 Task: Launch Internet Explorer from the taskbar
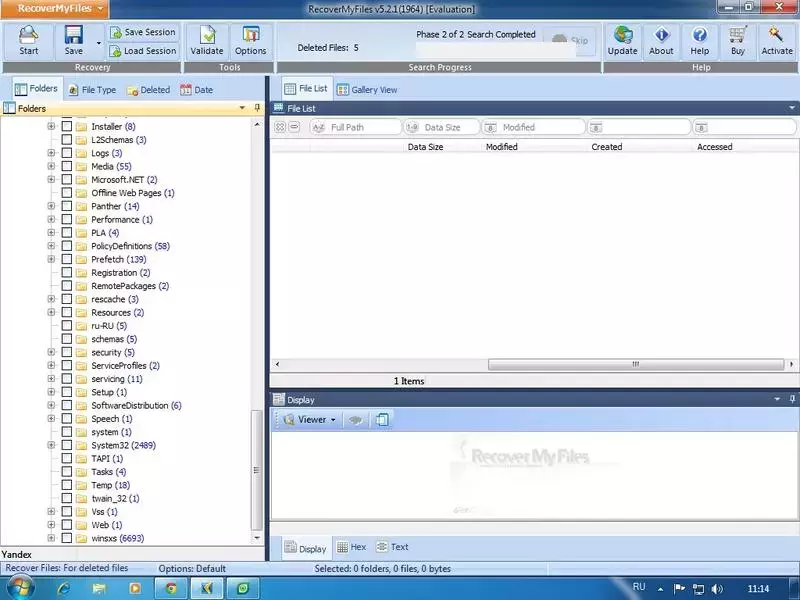coord(63,589)
